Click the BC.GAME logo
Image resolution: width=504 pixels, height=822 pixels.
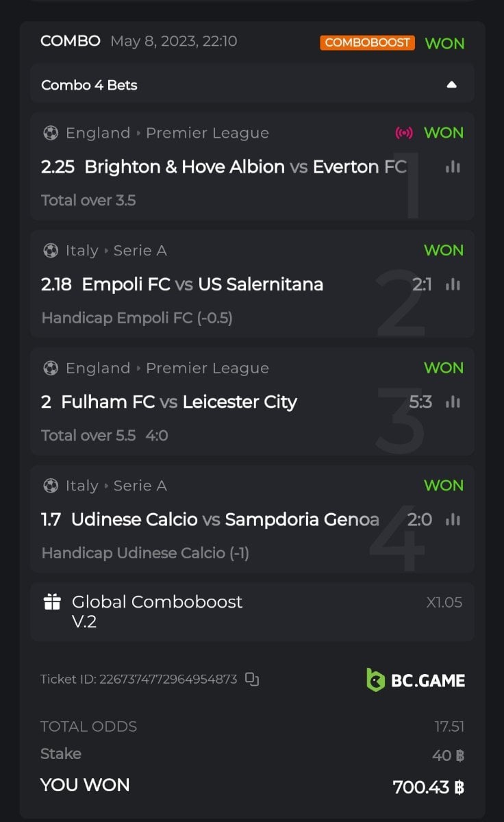point(416,680)
